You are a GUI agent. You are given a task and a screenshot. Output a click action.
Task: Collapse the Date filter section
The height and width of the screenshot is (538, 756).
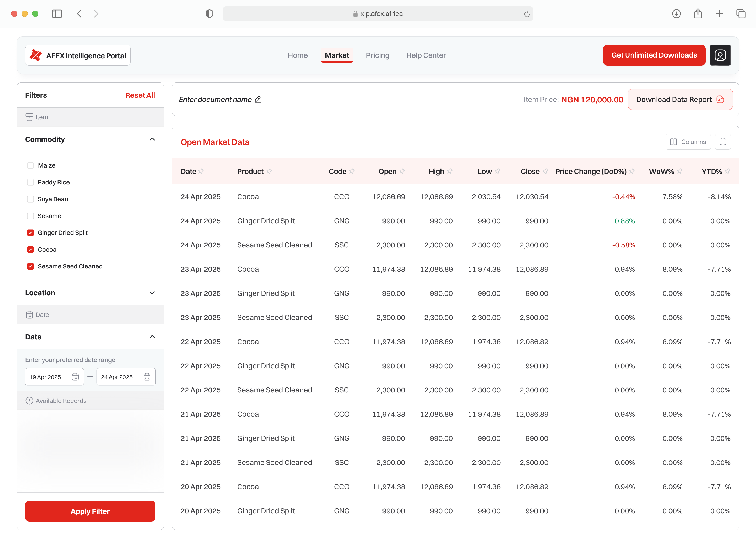(152, 337)
